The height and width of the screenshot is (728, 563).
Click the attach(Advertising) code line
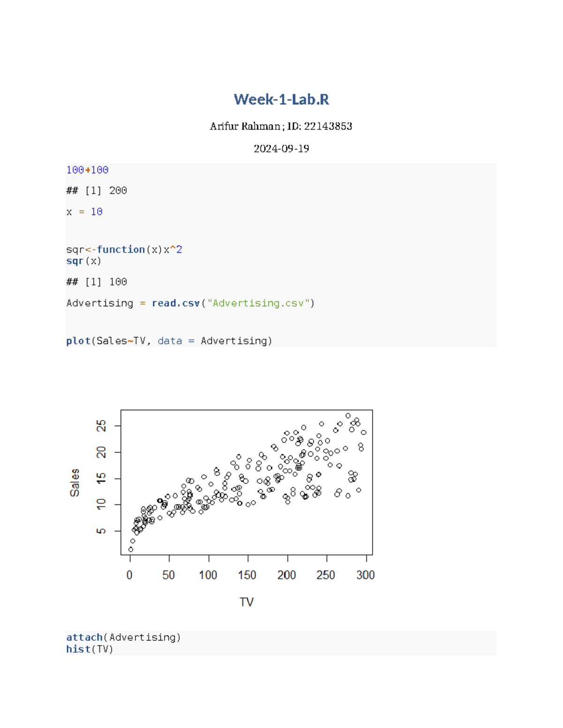[123, 638]
